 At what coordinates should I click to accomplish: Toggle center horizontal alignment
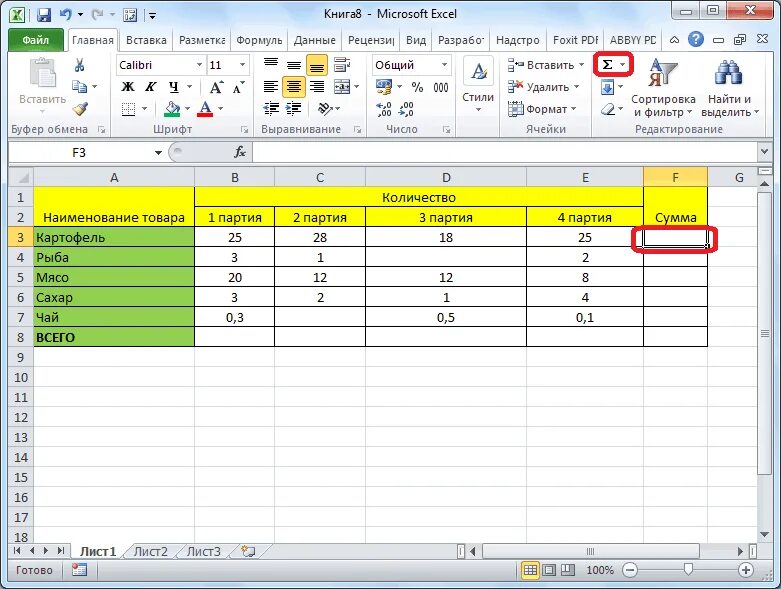294,87
